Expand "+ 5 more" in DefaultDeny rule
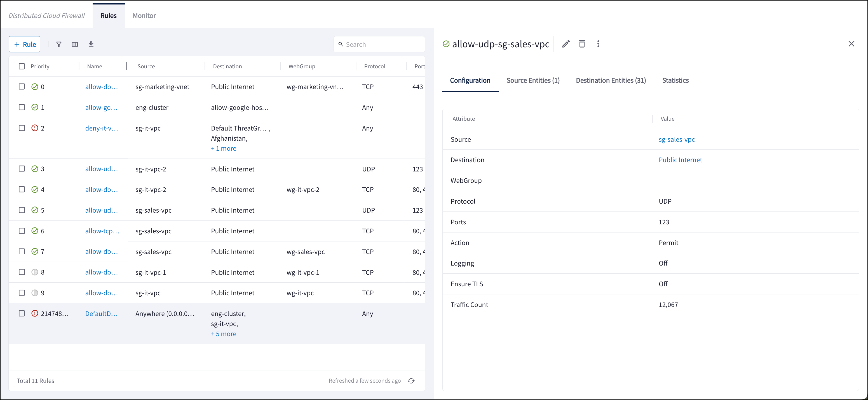Screen dimensions: 868x400 (x=223, y=334)
